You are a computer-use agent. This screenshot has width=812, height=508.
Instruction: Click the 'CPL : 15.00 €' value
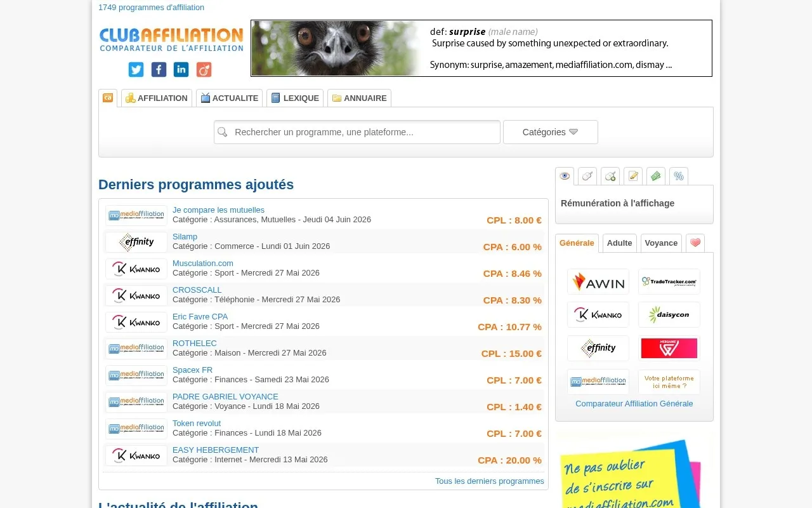511,354
